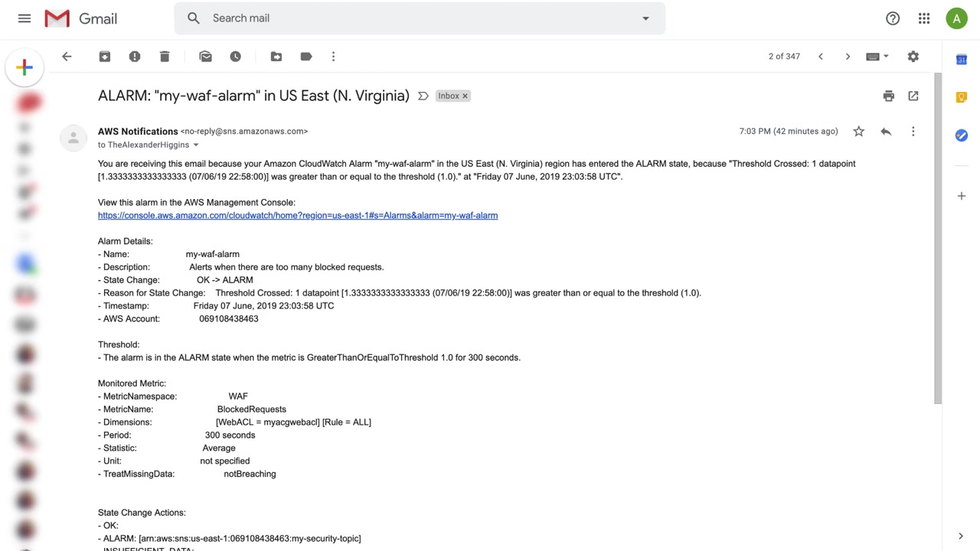Report this email as spam

coord(135,57)
